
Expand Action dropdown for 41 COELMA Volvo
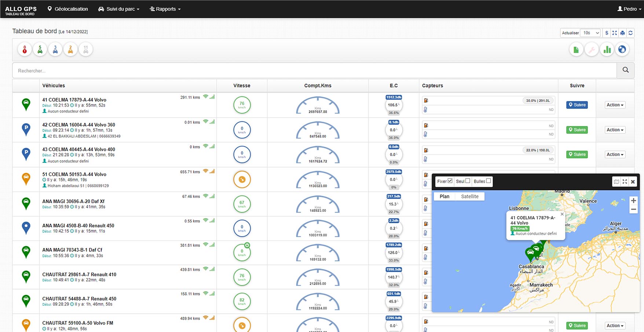(x=615, y=105)
